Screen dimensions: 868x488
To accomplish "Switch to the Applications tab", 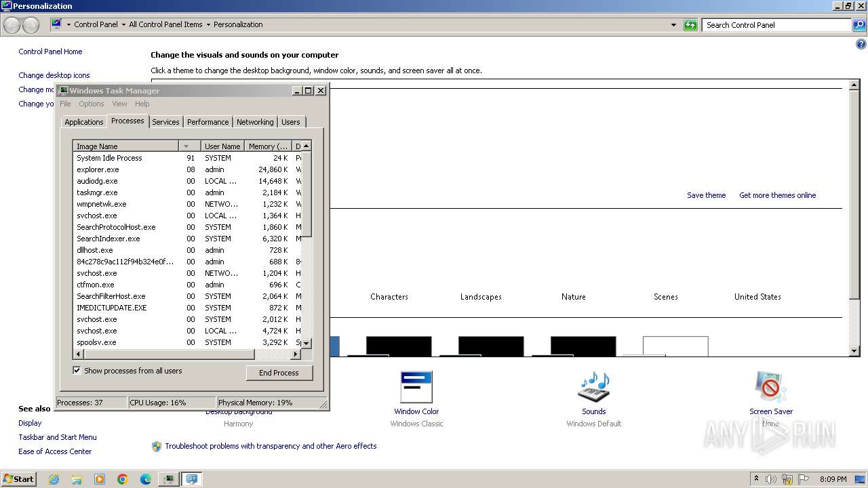I will (x=84, y=122).
